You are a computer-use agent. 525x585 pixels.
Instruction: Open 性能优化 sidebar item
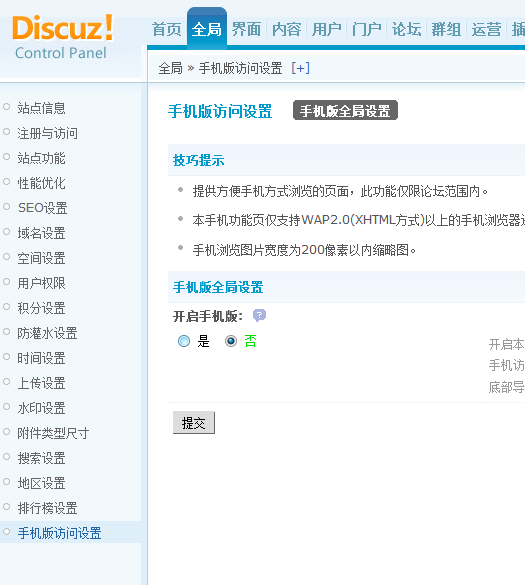(x=41, y=183)
